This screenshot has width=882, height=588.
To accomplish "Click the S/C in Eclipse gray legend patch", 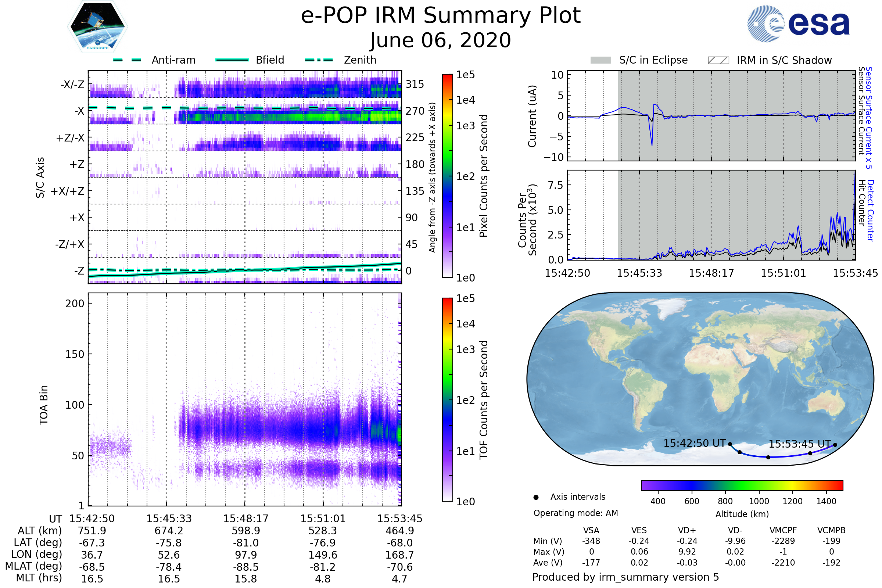I will click(600, 60).
